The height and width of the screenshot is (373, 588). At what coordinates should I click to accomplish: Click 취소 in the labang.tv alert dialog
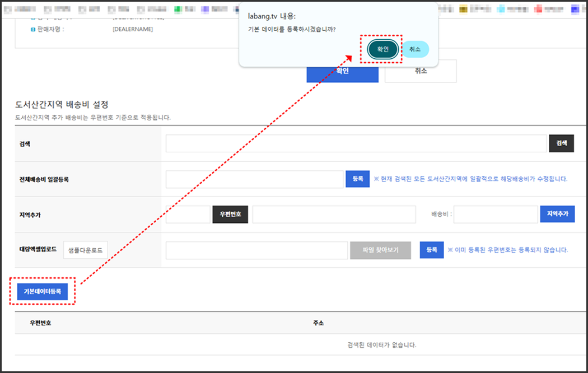[415, 50]
